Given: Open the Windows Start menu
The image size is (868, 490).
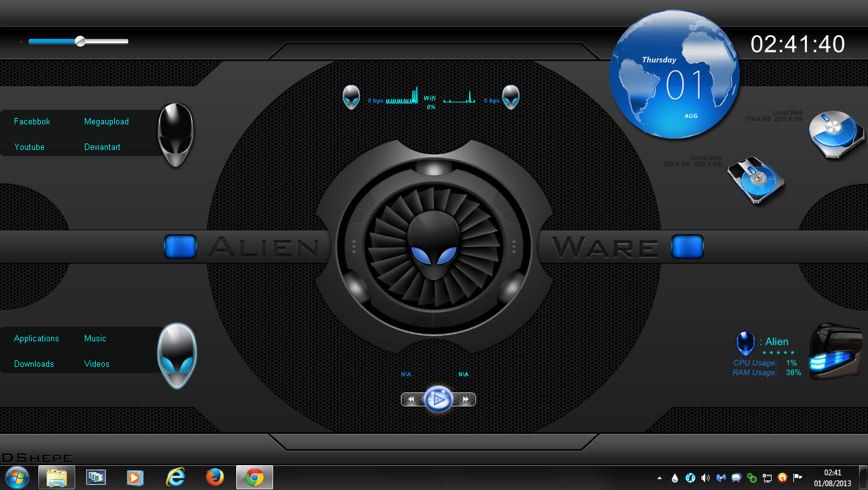Looking at the screenshot, I should pyautogui.click(x=17, y=477).
